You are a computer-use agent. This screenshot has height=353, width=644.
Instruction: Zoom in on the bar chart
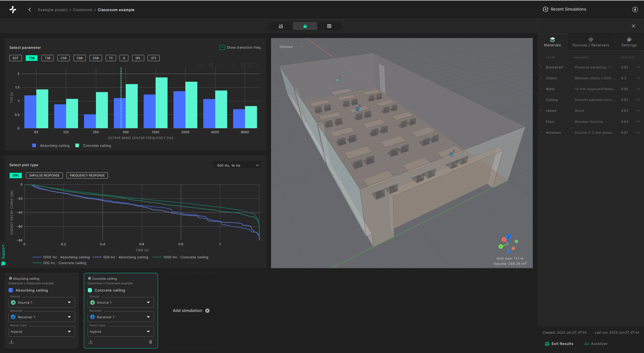(x=243, y=65)
